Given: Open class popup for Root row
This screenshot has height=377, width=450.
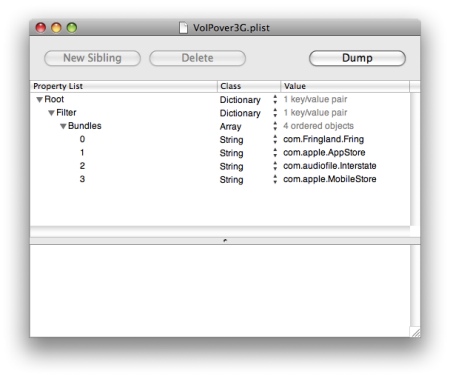Looking at the screenshot, I should pos(275,99).
